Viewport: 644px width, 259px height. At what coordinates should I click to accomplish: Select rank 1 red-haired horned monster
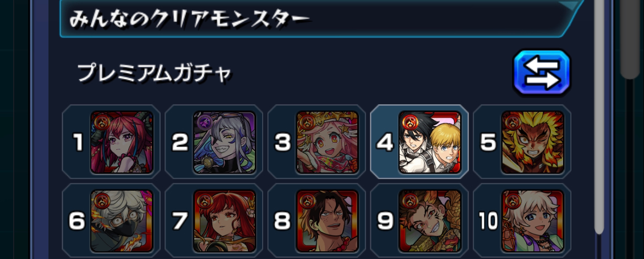[x=122, y=142]
